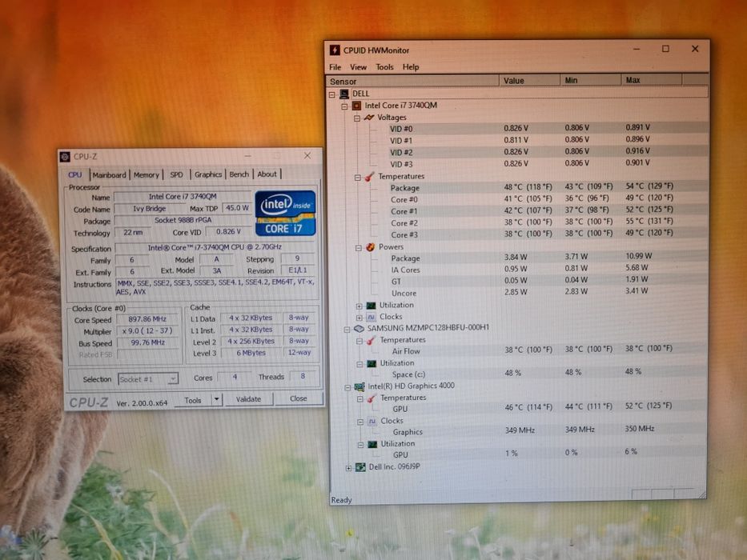This screenshot has height=560, width=747.
Task: Click the Dell Inc. 096J9P motherboard icon
Action: [360, 467]
